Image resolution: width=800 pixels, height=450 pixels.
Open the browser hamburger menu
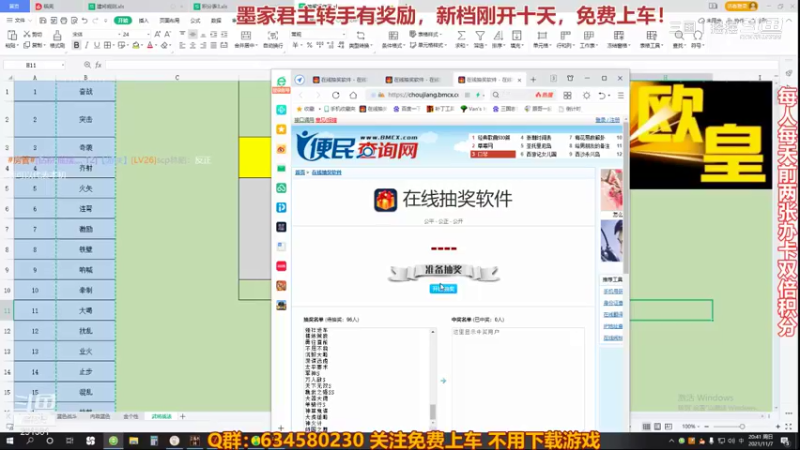coord(620,95)
